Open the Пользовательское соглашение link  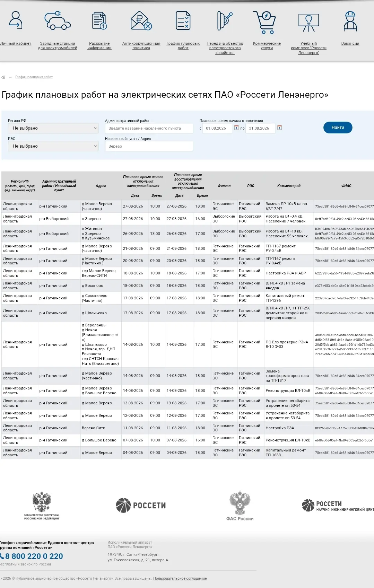(x=180, y=578)
